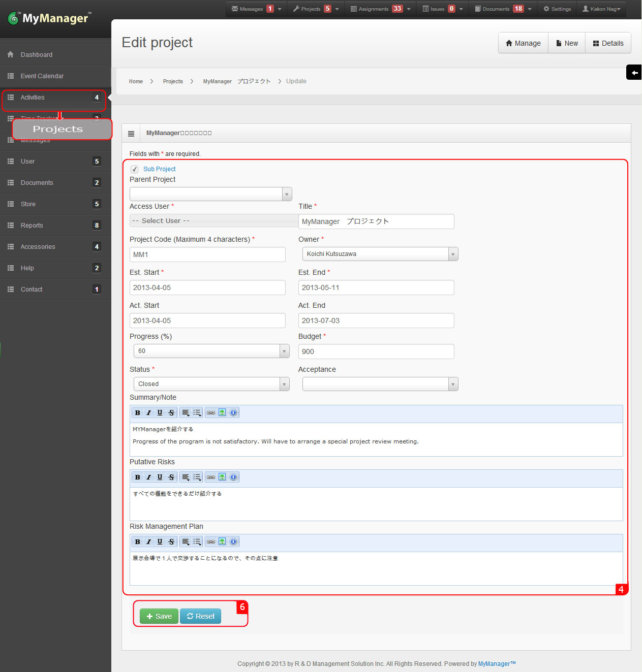The image size is (642, 672).
Task: Navigate to Home via the breadcrumb link
Action: (136, 81)
